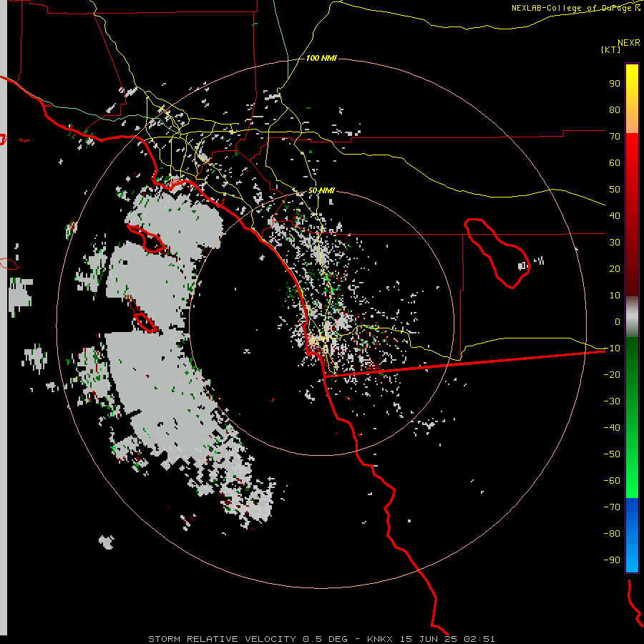The height and width of the screenshot is (644, 644).
Task: Select the "-50" value on the velocity scale
Action: click(612, 454)
